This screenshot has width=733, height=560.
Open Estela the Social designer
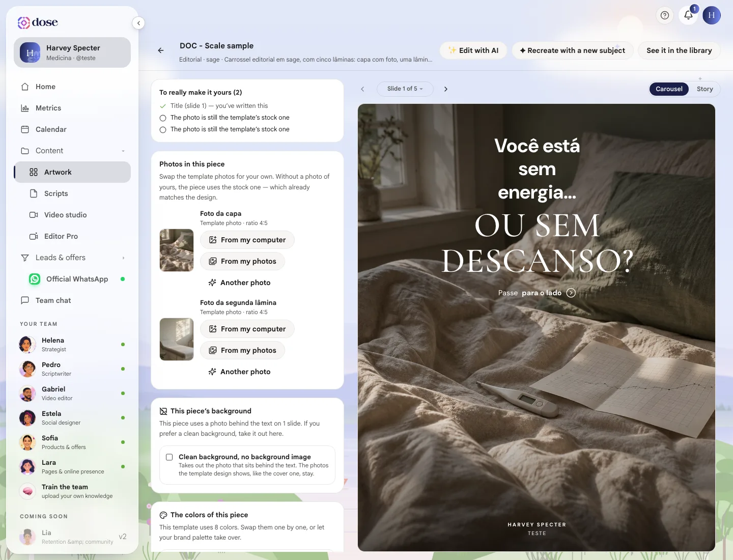(x=72, y=418)
